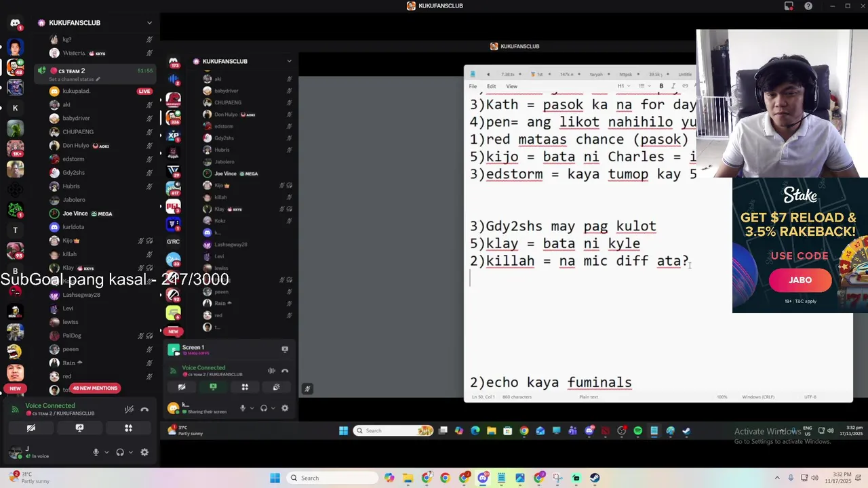Open help icon in Discord title bar

(808, 6)
